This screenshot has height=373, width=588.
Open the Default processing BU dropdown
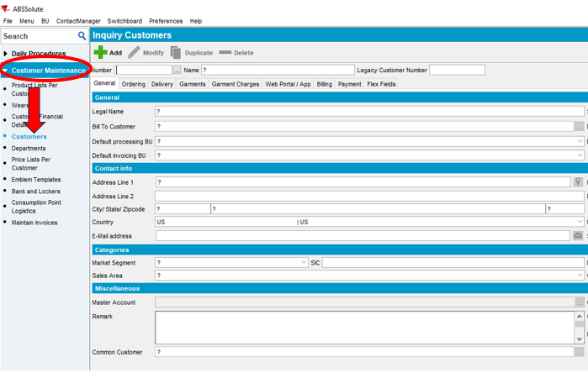[x=579, y=142]
